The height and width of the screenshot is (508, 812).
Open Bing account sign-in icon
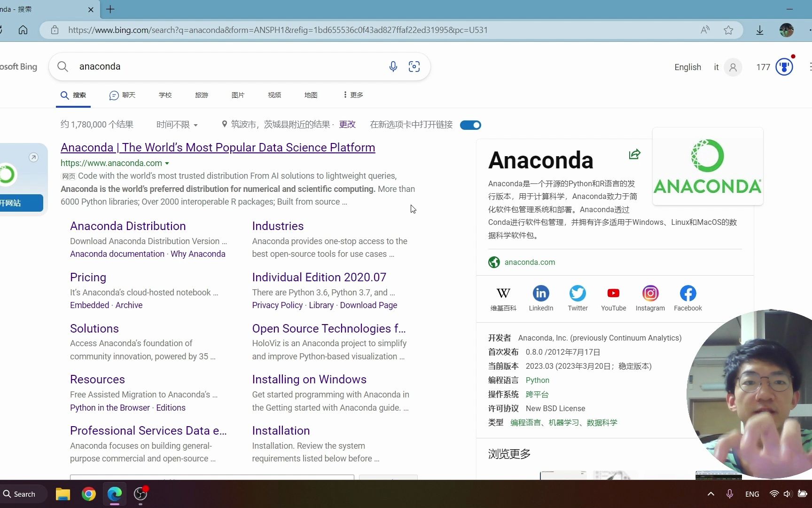(x=733, y=67)
